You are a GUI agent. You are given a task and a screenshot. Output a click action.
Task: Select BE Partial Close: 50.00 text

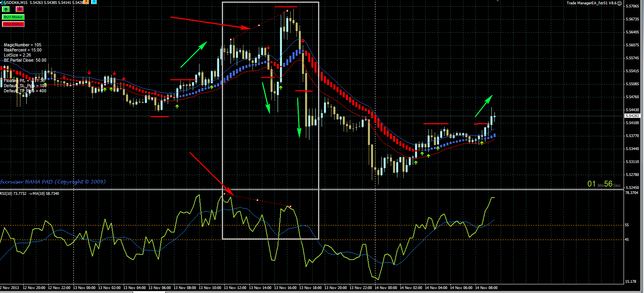(25, 60)
